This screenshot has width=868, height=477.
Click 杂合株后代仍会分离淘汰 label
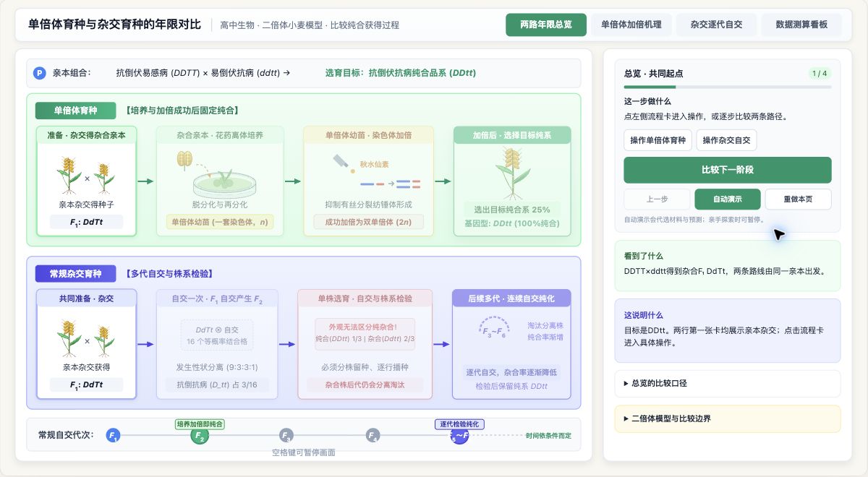click(365, 384)
